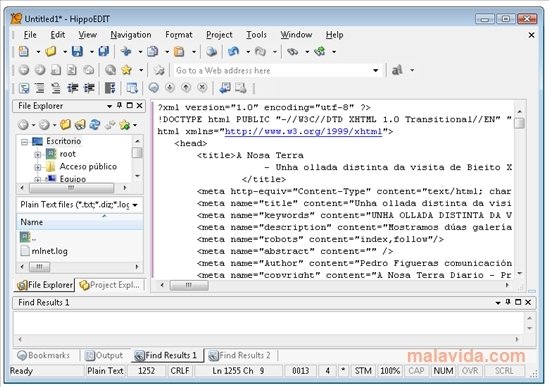Open the Find Results panel menu arrow
Screen dimensions: 549x387
tap(498, 303)
